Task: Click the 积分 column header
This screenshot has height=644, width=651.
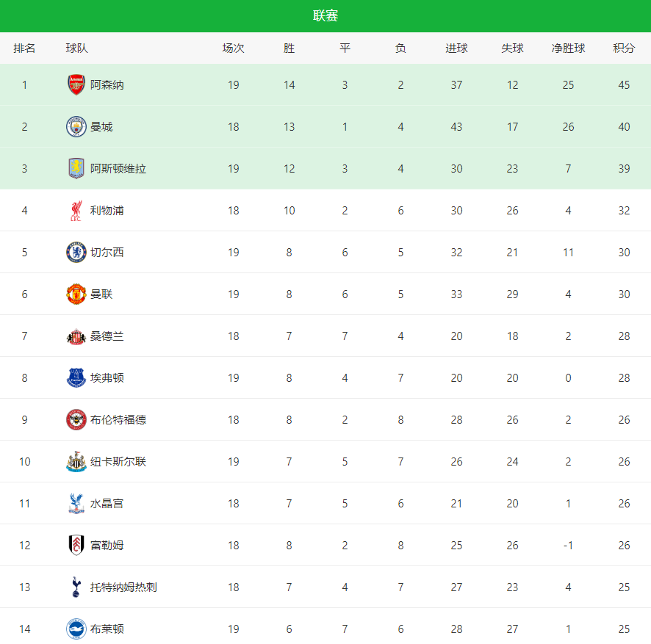Action: 624,48
